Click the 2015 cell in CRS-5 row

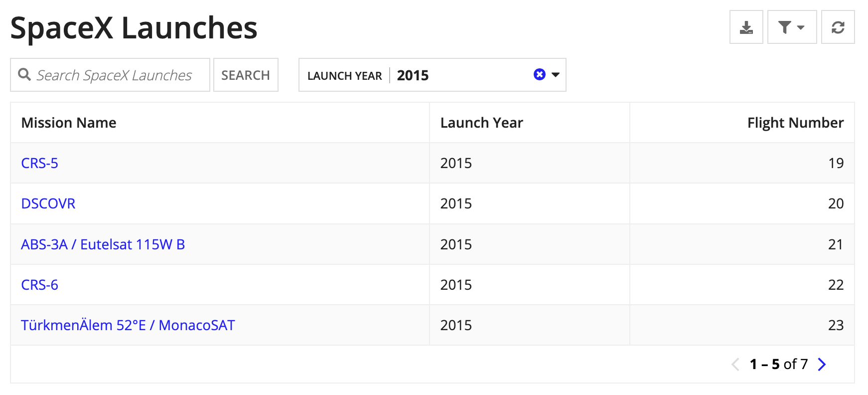click(x=530, y=163)
